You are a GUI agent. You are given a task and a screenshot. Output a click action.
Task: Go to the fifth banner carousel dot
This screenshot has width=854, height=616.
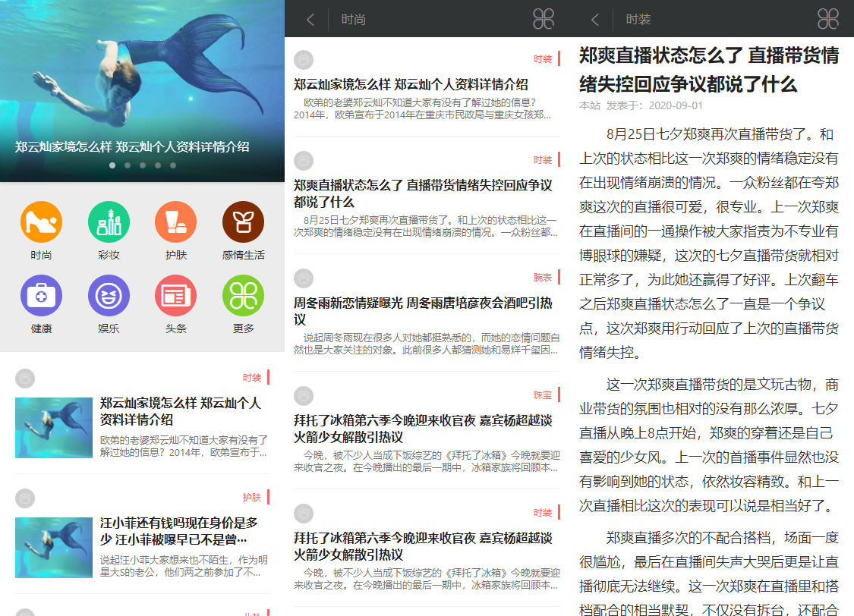(173, 165)
